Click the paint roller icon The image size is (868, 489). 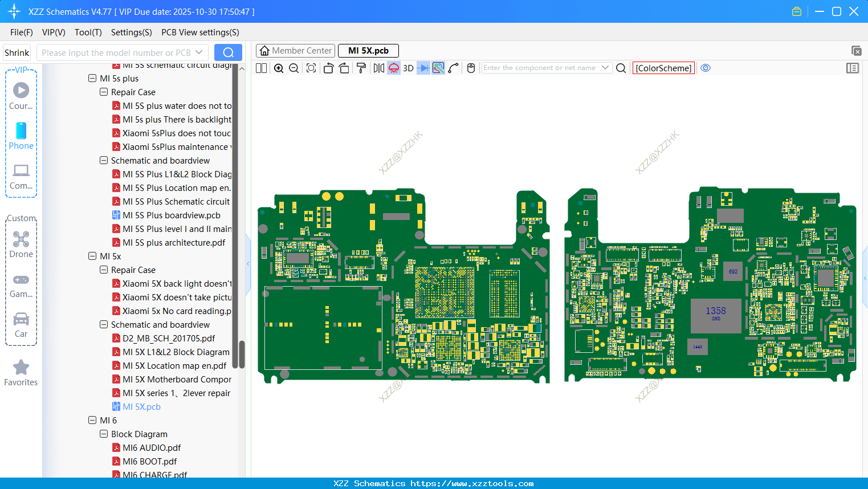pos(361,68)
